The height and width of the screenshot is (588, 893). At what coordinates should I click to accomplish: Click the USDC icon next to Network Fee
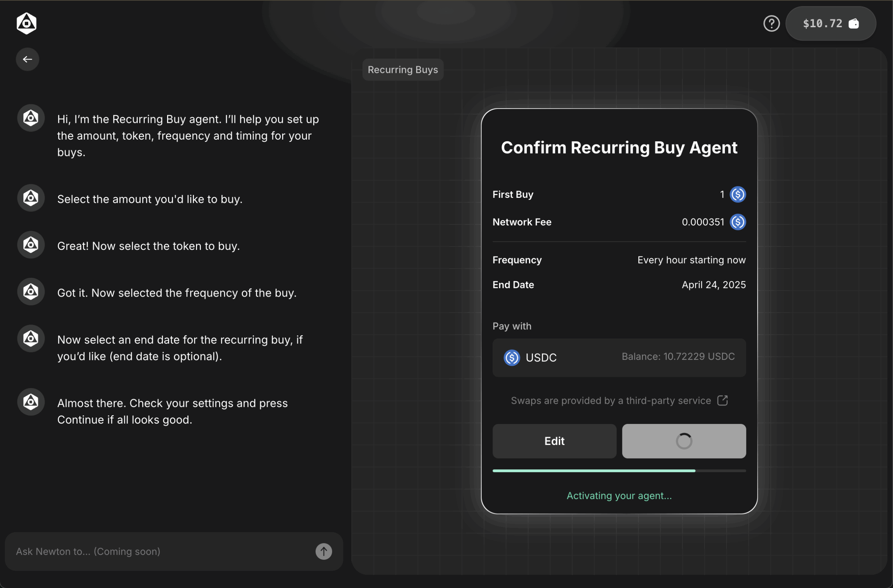[x=737, y=222]
